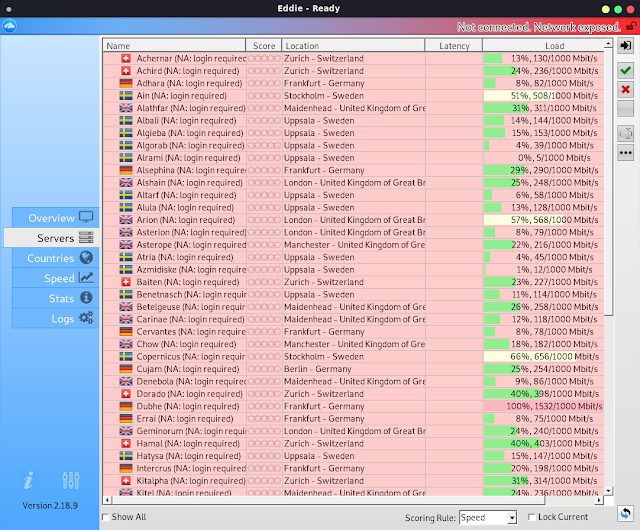Enable the Show All checkbox
The height and width of the screenshot is (530, 640).
tap(106, 517)
